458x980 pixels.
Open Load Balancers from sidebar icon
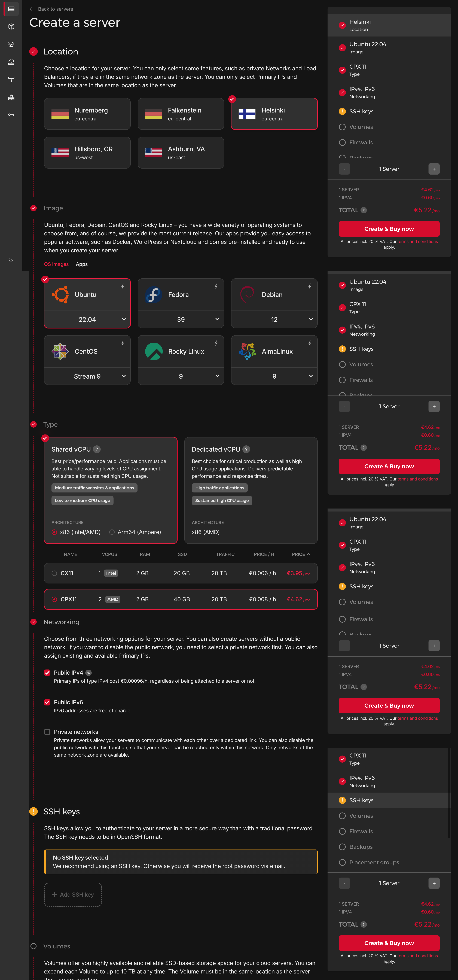[11, 44]
